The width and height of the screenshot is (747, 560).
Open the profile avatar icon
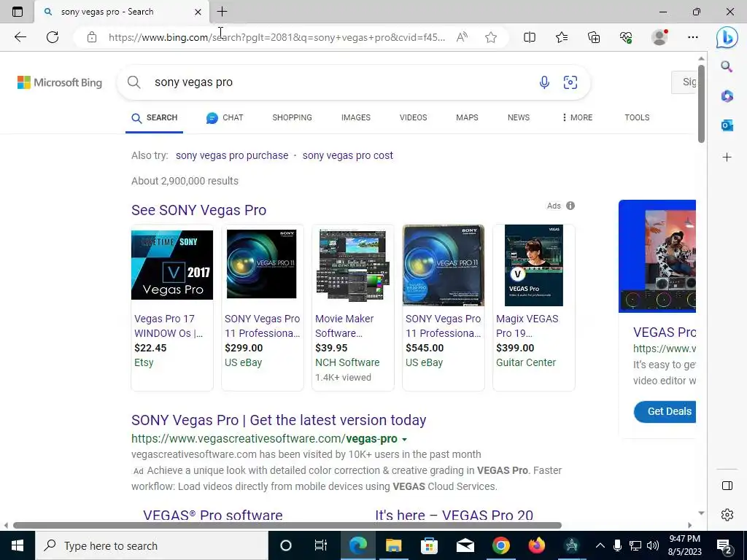coord(659,37)
